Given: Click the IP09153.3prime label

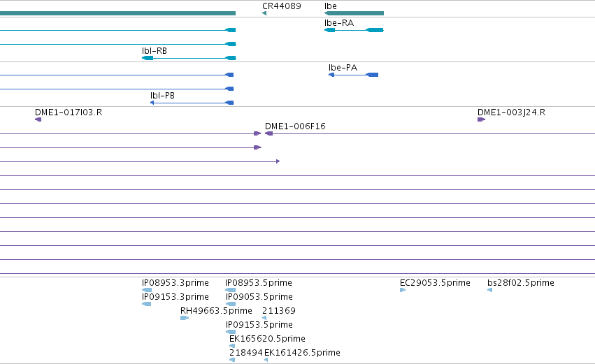Looking at the screenshot, I should 175,297.
